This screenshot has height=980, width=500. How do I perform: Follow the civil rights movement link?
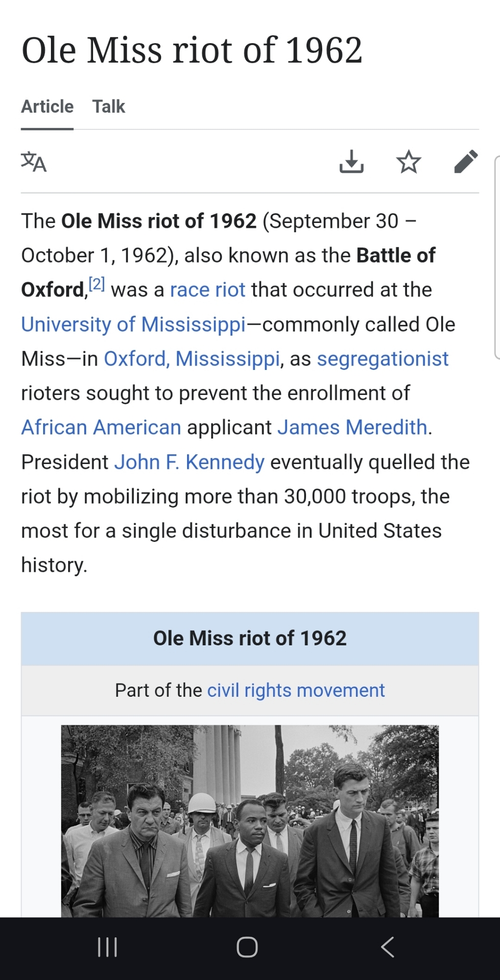(x=296, y=690)
